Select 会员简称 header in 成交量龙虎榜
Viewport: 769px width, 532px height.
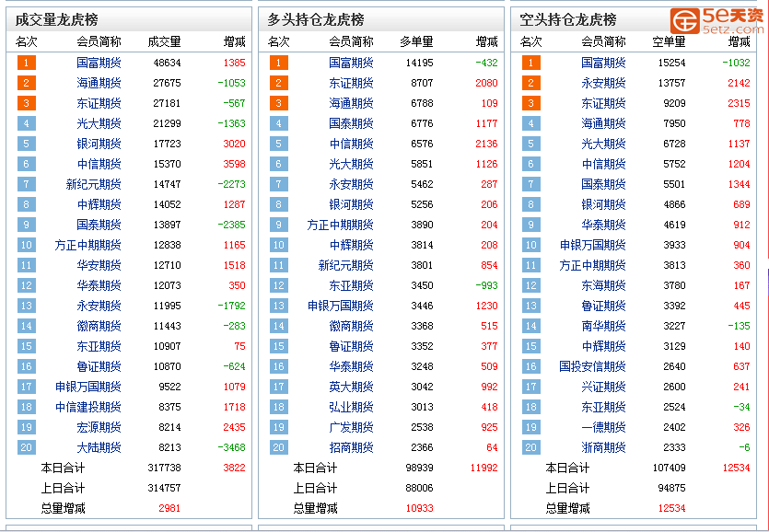(99, 42)
